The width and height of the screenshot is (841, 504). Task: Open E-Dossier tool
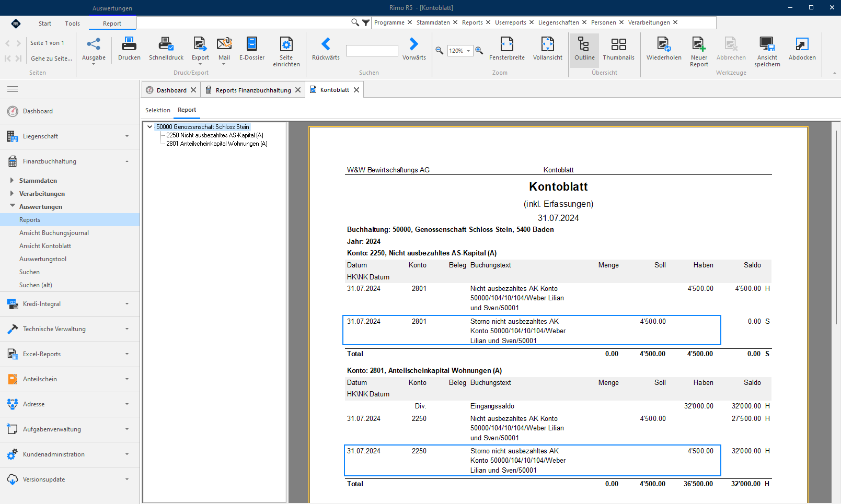click(x=252, y=49)
